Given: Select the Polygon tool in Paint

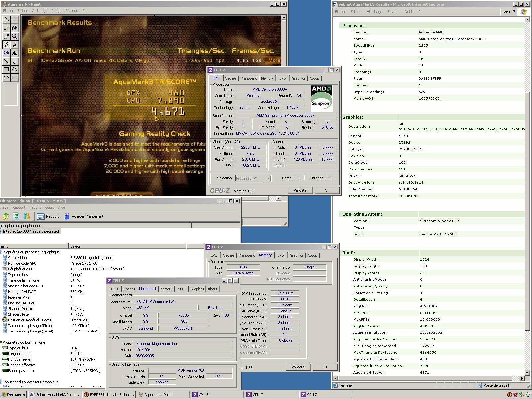Looking at the screenshot, I should (15, 69).
